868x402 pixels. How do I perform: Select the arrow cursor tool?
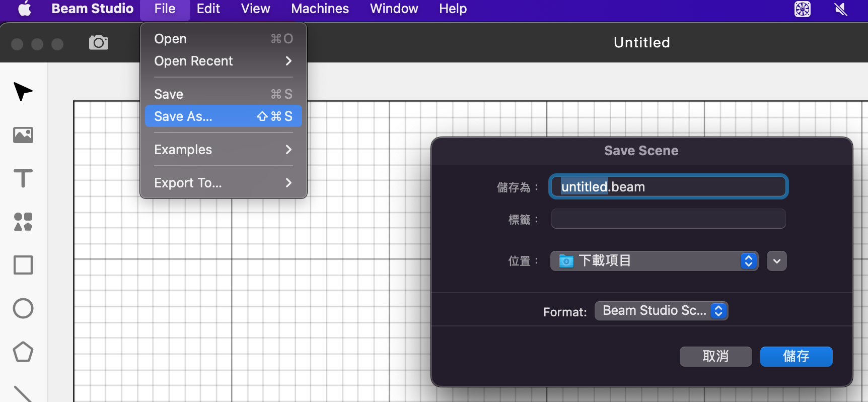tap(23, 92)
